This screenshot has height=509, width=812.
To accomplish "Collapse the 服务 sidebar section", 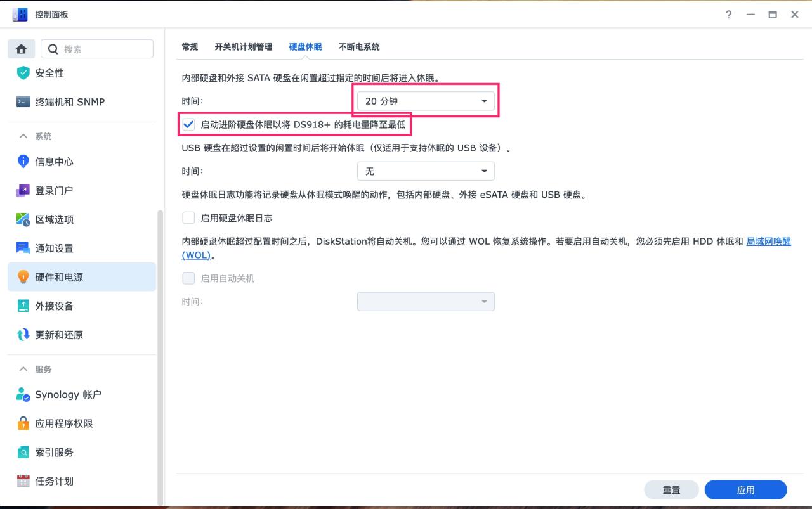I will [x=22, y=369].
